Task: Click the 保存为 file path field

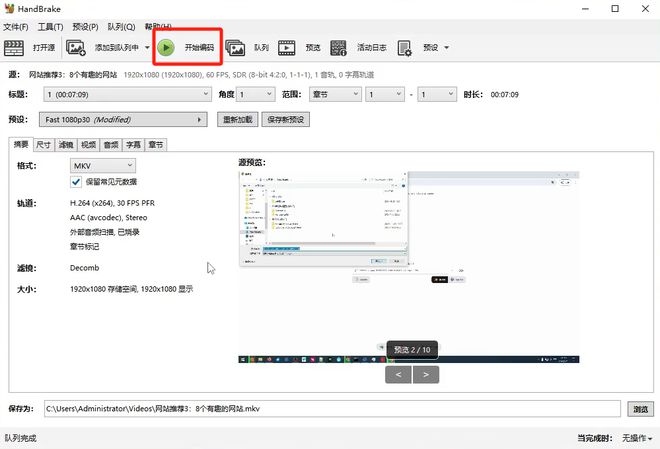Action: coord(332,409)
